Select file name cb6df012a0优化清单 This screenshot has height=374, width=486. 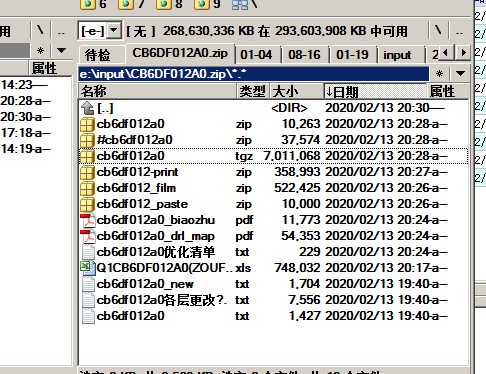[x=156, y=252]
